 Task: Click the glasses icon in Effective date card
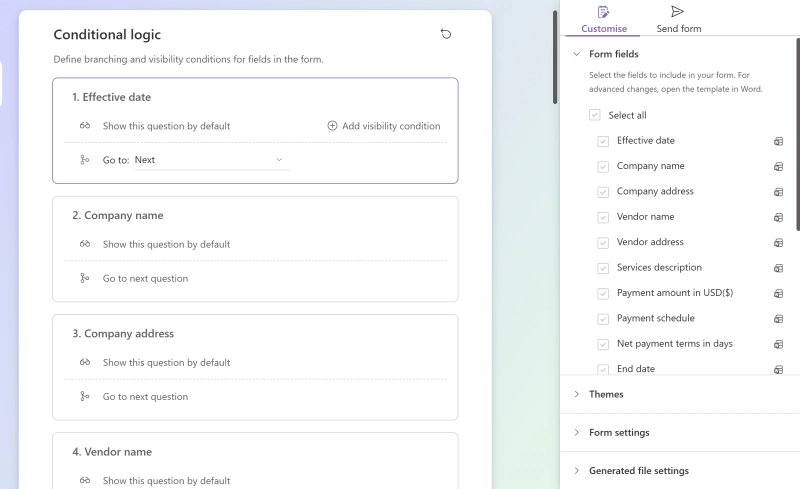85,126
